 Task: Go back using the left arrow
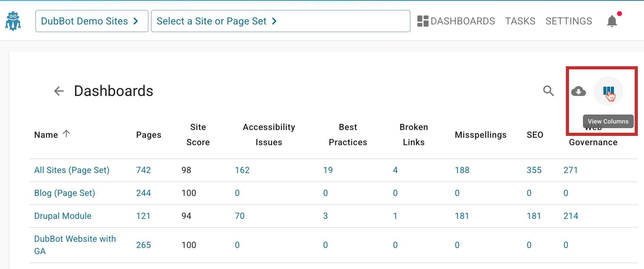click(x=59, y=91)
